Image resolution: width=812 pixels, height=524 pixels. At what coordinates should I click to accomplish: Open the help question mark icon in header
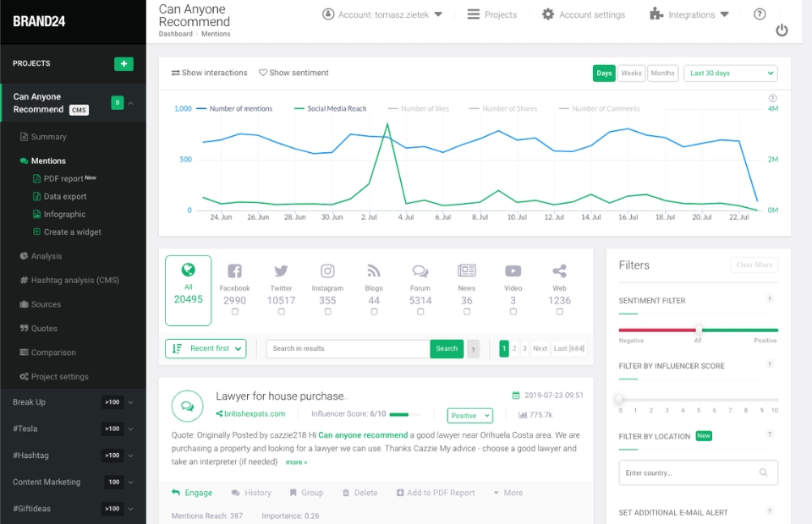760,14
